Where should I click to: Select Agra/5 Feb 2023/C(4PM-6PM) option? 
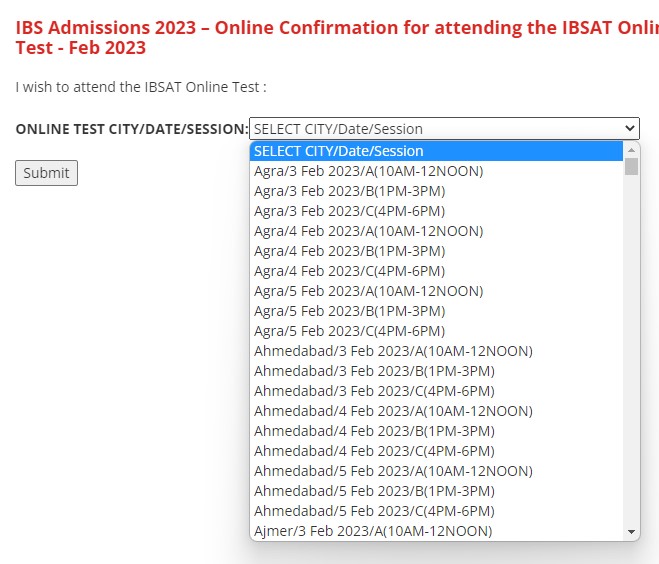(x=349, y=331)
